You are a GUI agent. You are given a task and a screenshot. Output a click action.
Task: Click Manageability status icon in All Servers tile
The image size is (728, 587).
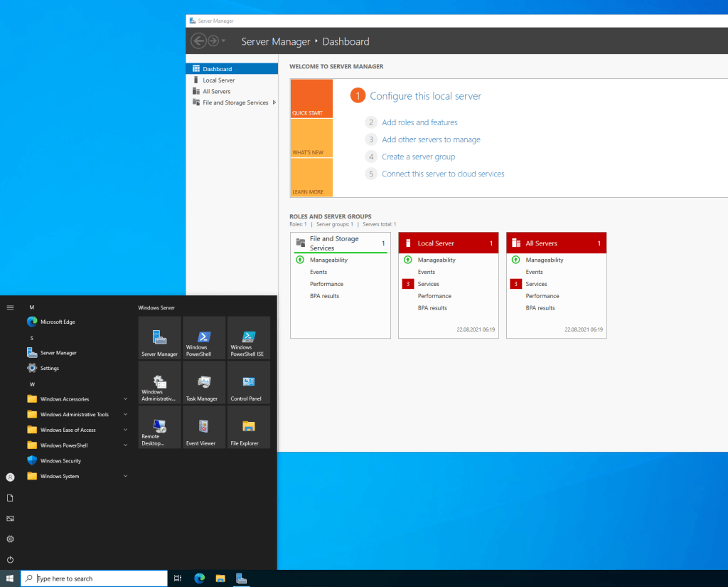pos(515,260)
